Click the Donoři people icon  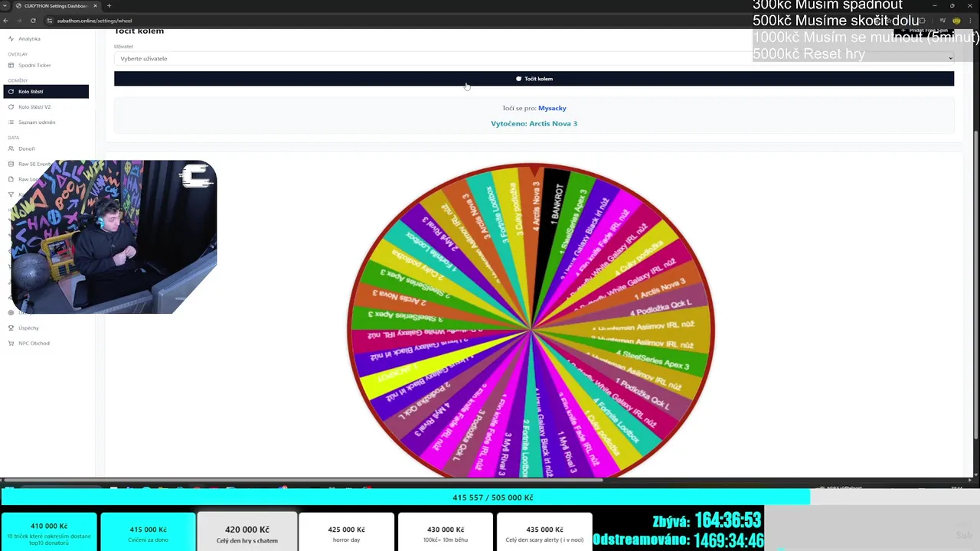point(11,148)
